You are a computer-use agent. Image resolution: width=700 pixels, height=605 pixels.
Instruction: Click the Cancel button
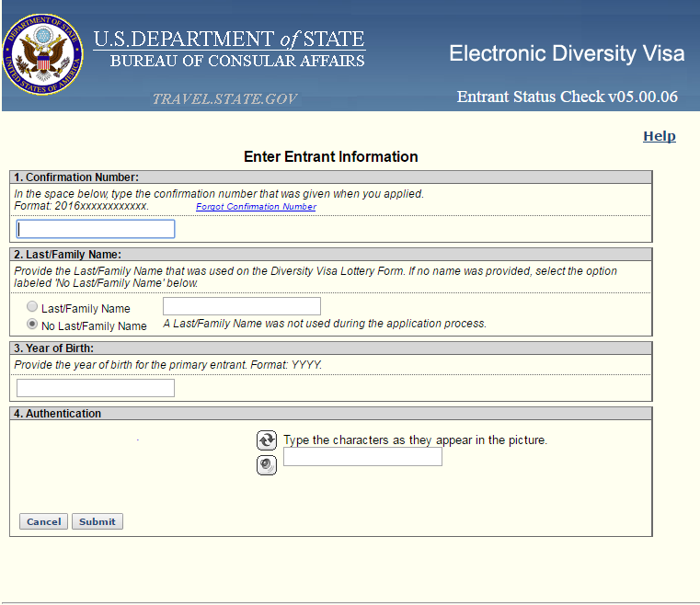pyautogui.click(x=44, y=521)
